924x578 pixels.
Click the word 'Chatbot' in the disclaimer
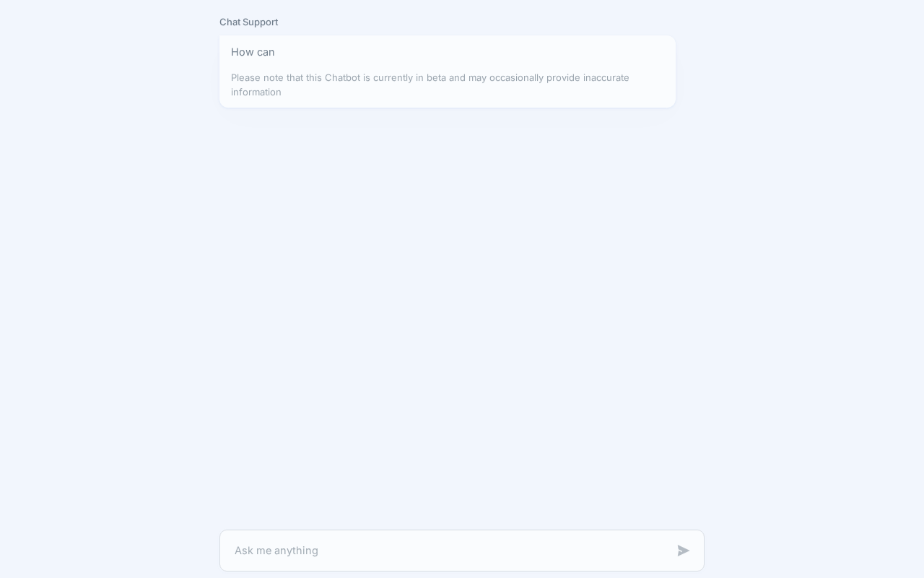pos(342,78)
